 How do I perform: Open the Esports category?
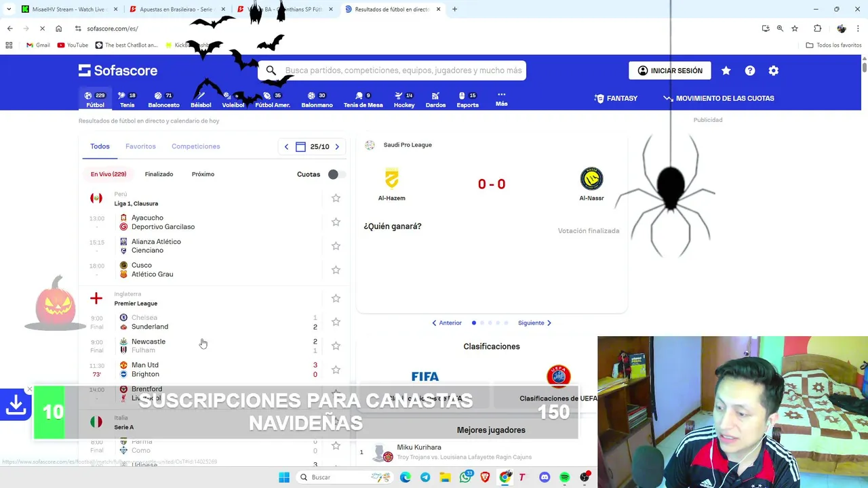pos(467,100)
